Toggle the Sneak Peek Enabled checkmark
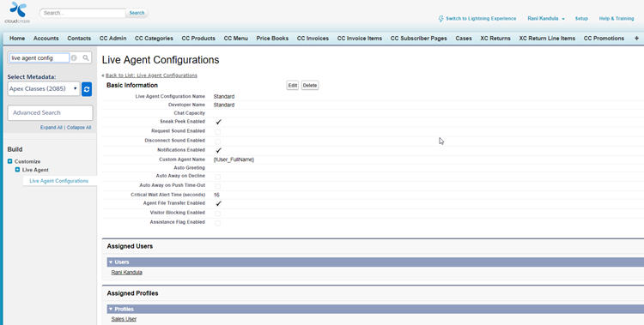Image resolution: width=644 pixels, height=325 pixels. [x=218, y=122]
